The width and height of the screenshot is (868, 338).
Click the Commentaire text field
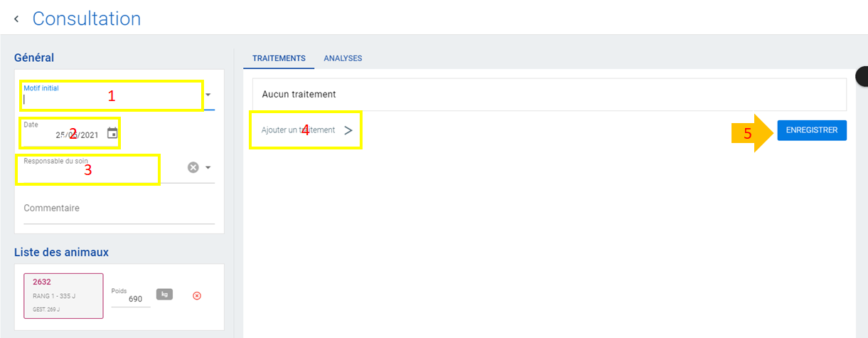click(119, 209)
